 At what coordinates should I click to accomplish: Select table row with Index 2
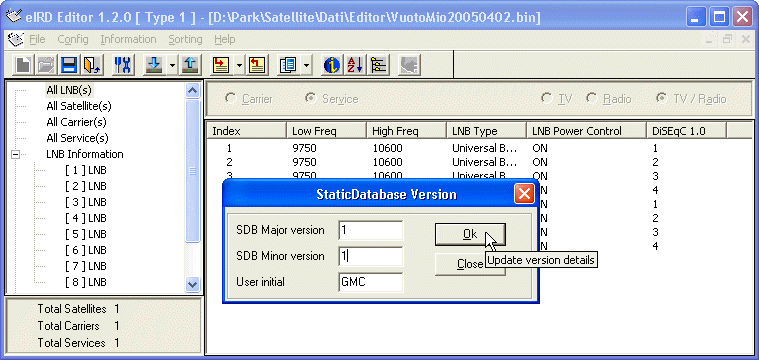point(479,162)
